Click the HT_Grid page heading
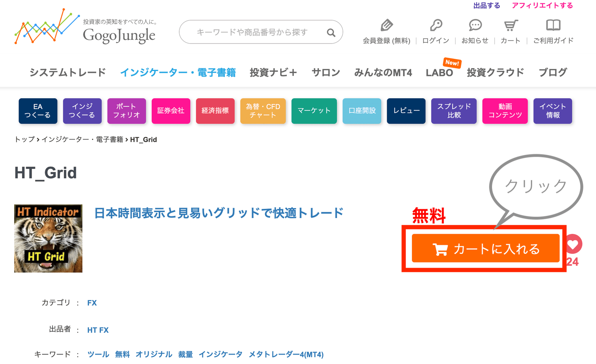This screenshot has width=596, height=364. click(45, 173)
